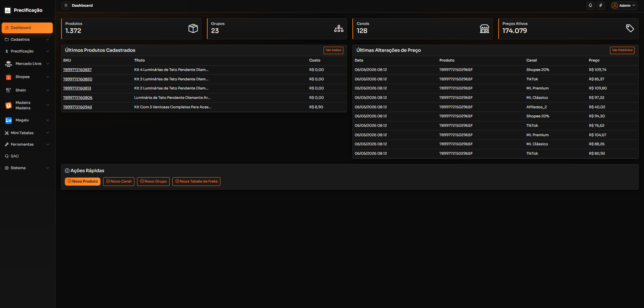The width and height of the screenshot is (644, 308).
Task: Open SKU link 7899772160943
Action: [77, 107]
